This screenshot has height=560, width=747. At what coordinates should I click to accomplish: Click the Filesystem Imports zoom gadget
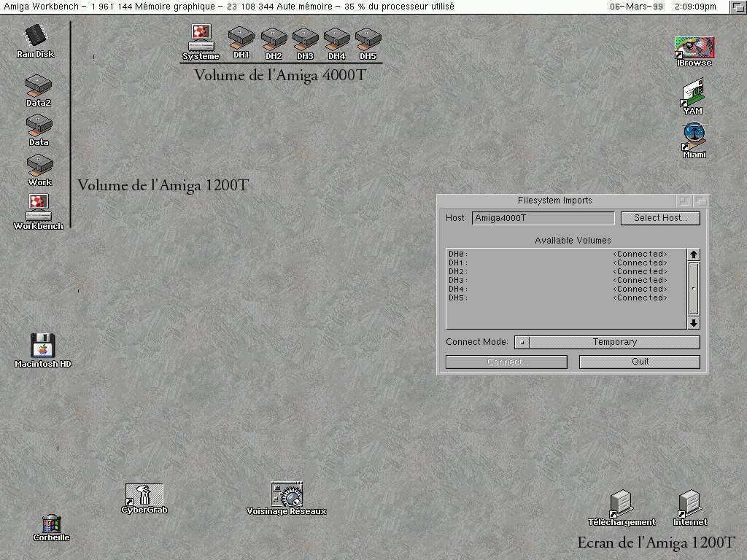click(684, 201)
